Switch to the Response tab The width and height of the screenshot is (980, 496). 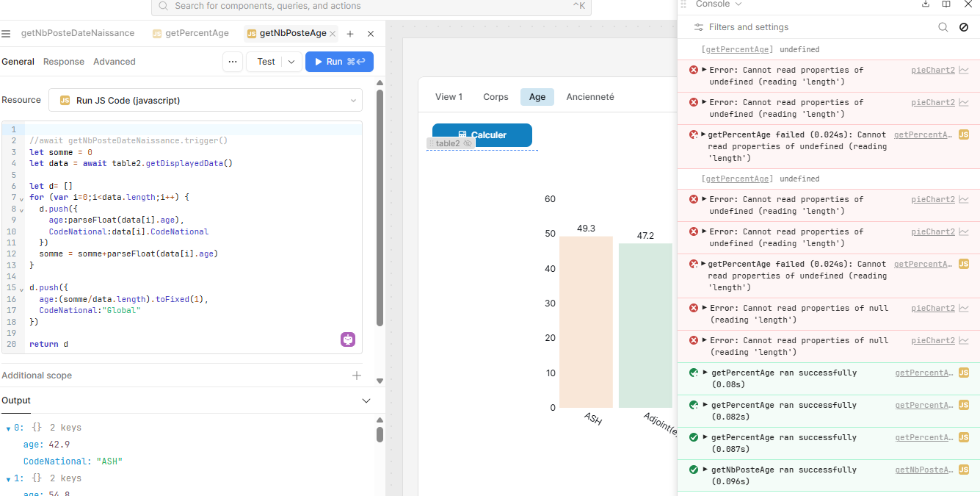(x=64, y=62)
